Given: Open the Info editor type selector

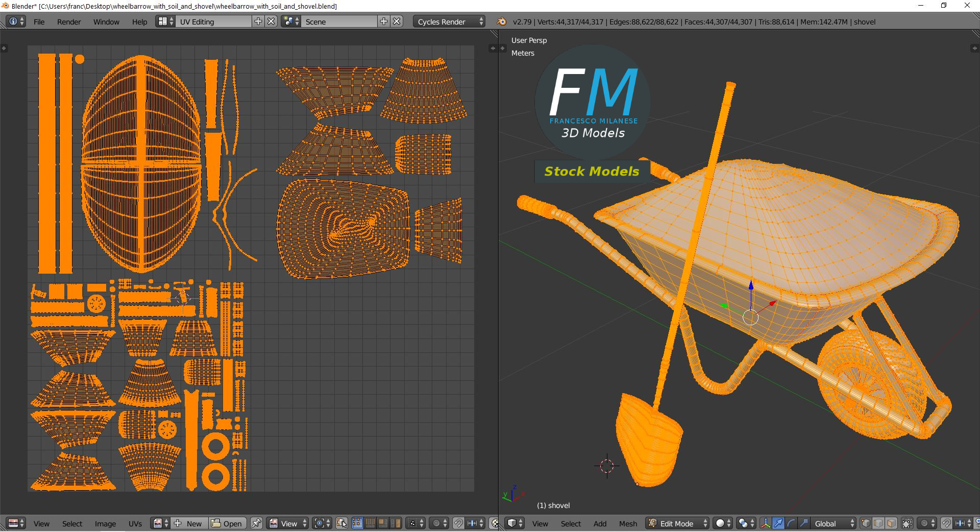Looking at the screenshot, I should [x=16, y=21].
